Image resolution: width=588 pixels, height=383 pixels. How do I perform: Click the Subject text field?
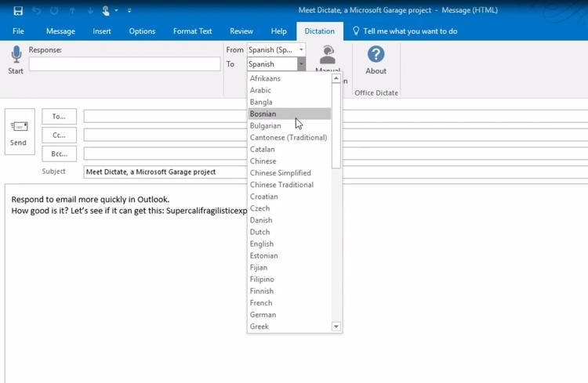(165, 172)
